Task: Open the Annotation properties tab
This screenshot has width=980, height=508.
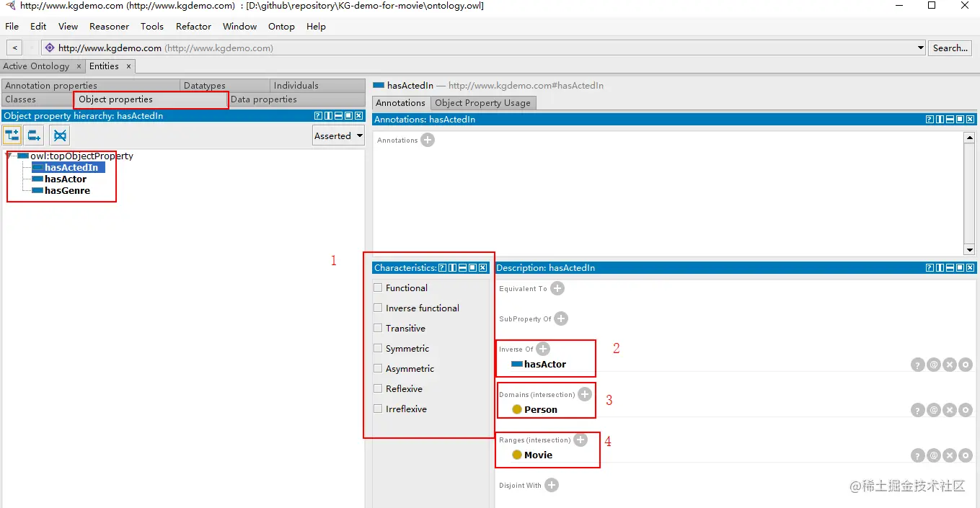Action: tap(90, 86)
